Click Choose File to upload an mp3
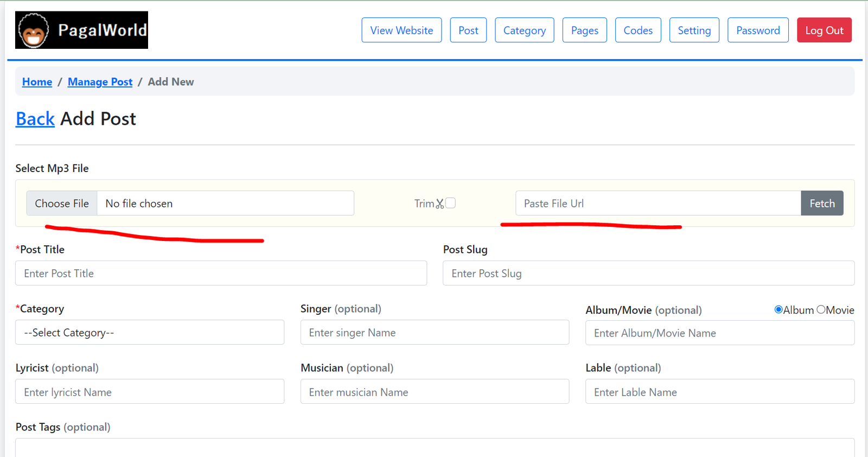Image resolution: width=868 pixels, height=457 pixels. [62, 203]
